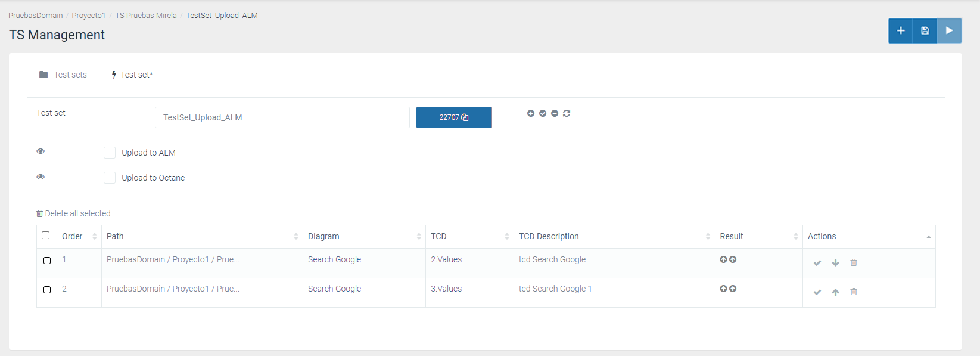The width and height of the screenshot is (980, 356).
Task: Check the select-all checkbox in table header
Action: pos(46,236)
